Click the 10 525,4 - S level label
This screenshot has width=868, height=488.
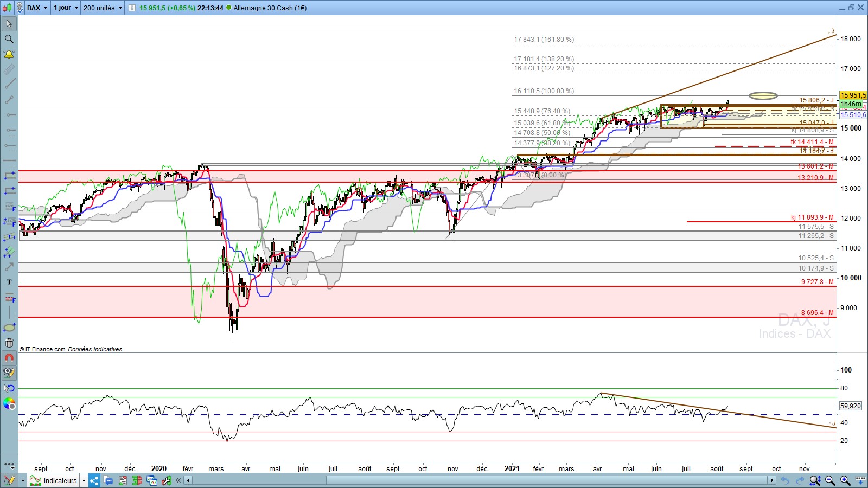coord(816,258)
